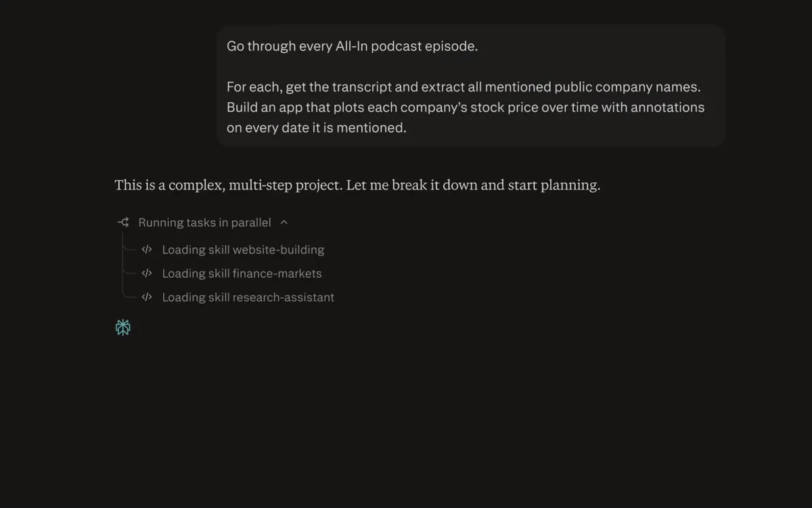Image resolution: width=812 pixels, height=508 pixels.
Task: Click the line starting with For each, get
Action: [x=464, y=87]
